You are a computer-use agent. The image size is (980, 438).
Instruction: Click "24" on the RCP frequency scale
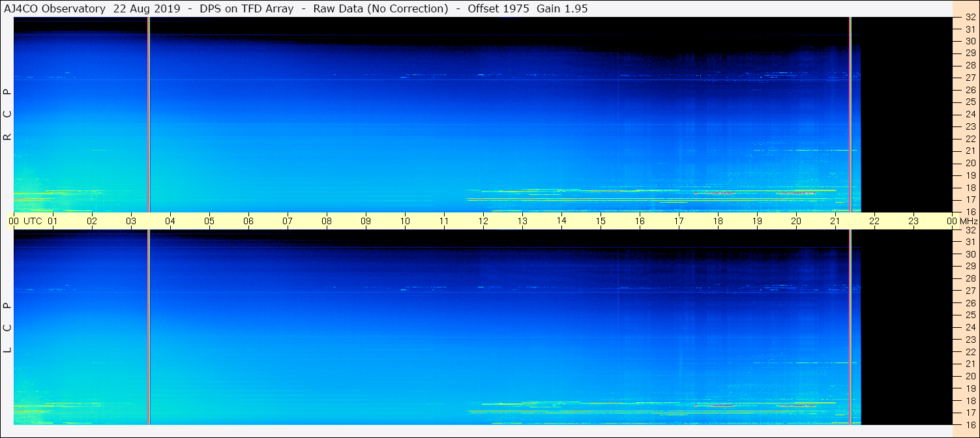[970, 114]
